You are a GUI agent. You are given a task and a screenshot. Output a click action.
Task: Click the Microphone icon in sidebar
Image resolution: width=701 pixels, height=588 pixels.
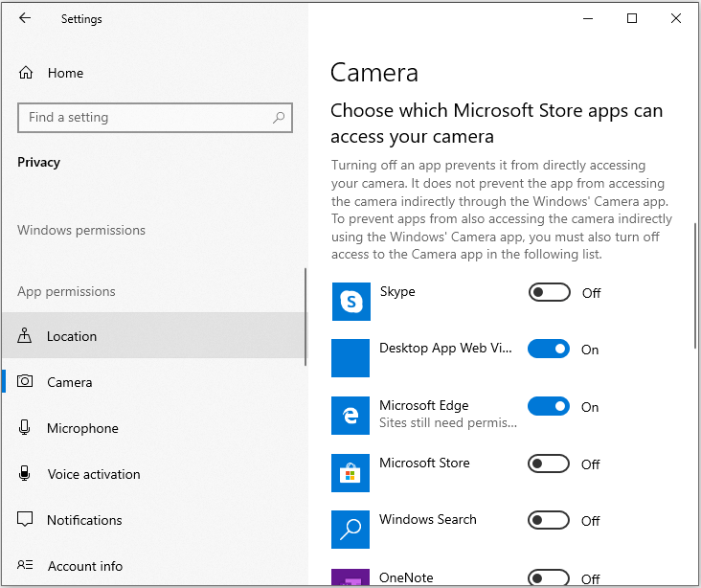[x=25, y=427]
